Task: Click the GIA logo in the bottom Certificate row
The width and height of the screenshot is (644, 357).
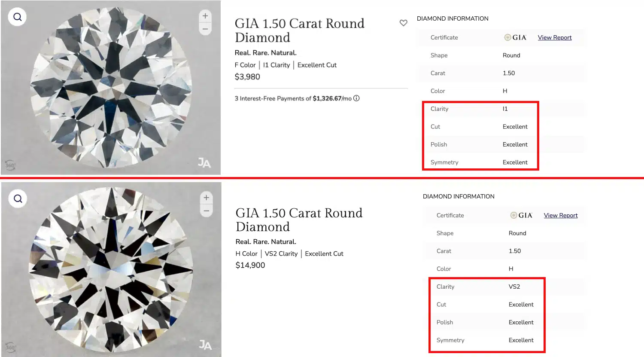Action: 521,215
